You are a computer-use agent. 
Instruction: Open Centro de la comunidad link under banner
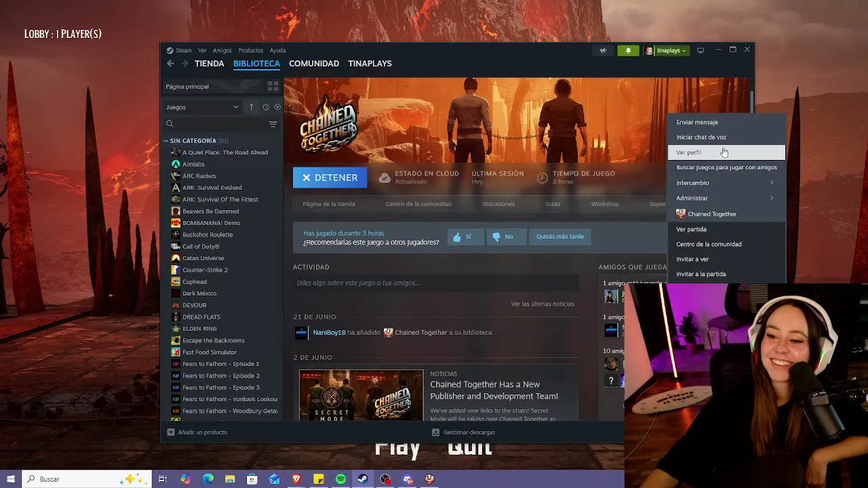pos(418,204)
